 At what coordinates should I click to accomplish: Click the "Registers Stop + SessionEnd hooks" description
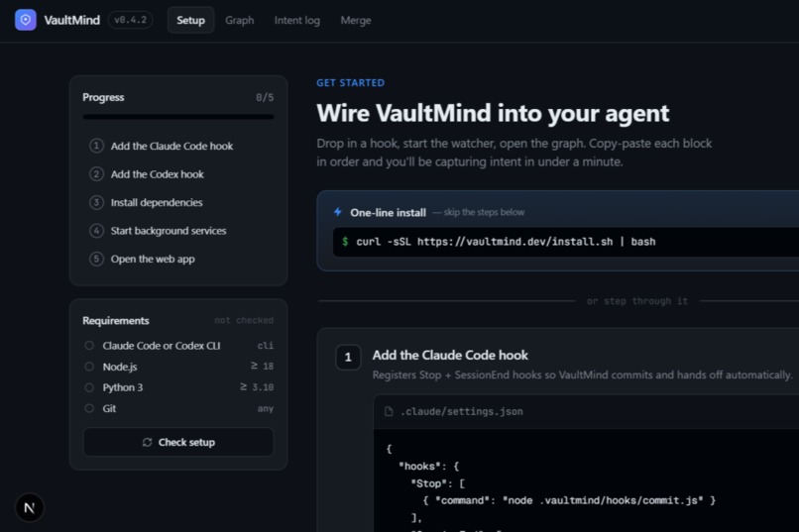click(x=583, y=375)
